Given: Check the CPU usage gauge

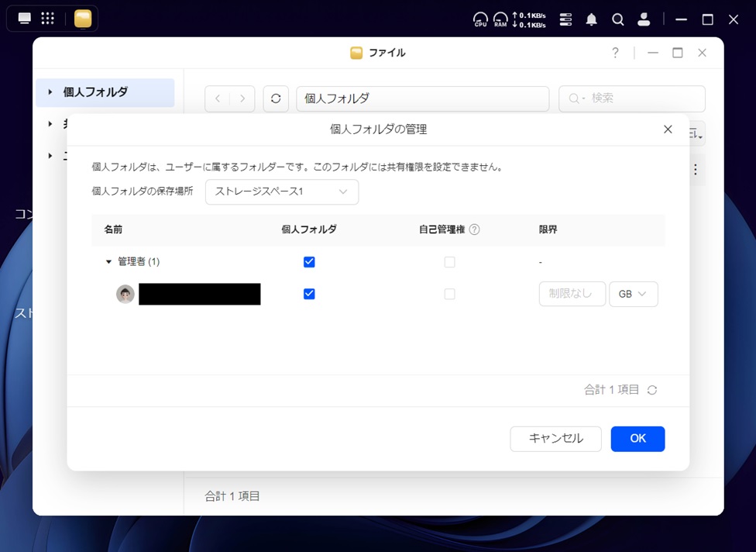Looking at the screenshot, I should (x=481, y=19).
